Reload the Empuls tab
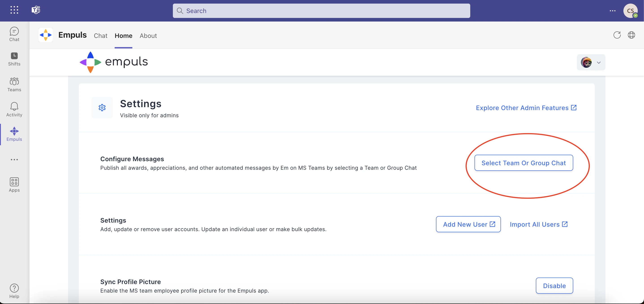This screenshot has width=644, height=304. [617, 35]
